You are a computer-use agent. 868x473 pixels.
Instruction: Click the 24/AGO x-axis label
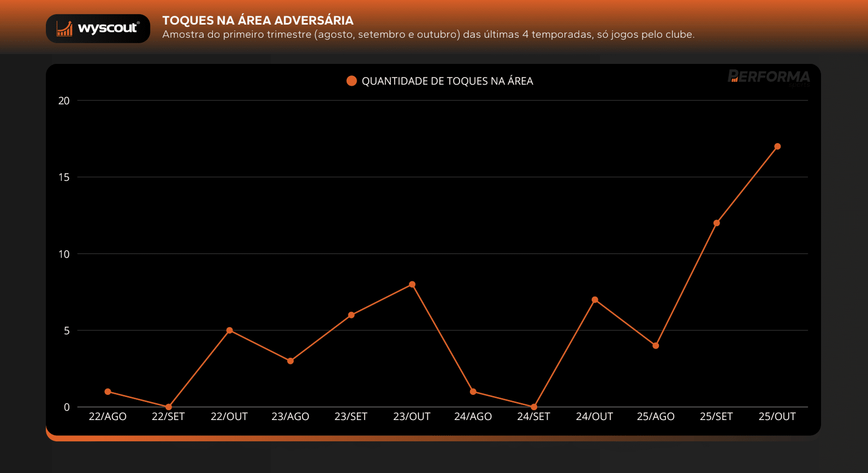473,417
